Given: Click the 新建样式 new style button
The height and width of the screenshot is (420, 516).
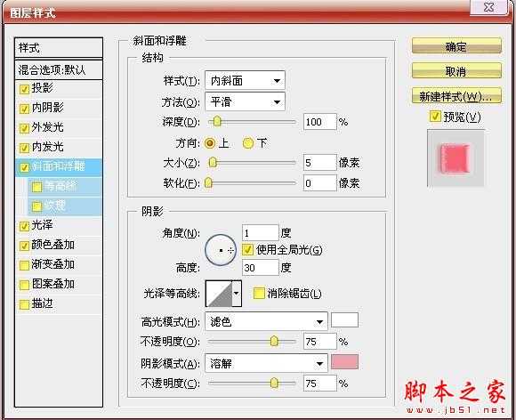Looking at the screenshot, I should (x=456, y=96).
